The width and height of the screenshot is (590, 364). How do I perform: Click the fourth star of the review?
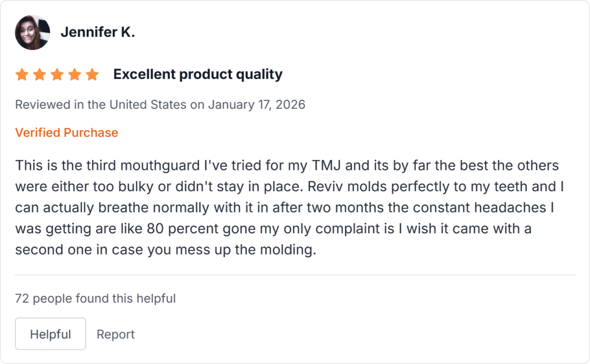pyautogui.click(x=75, y=74)
